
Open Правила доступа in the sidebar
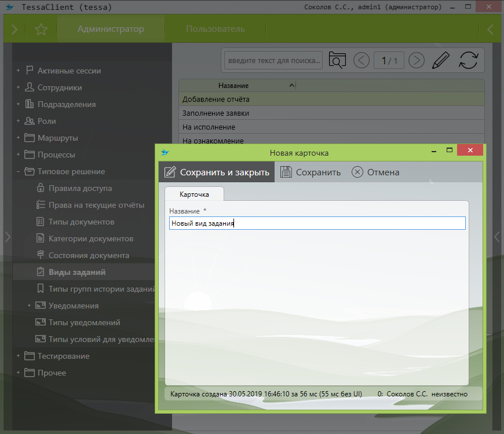tap(80, 188)
